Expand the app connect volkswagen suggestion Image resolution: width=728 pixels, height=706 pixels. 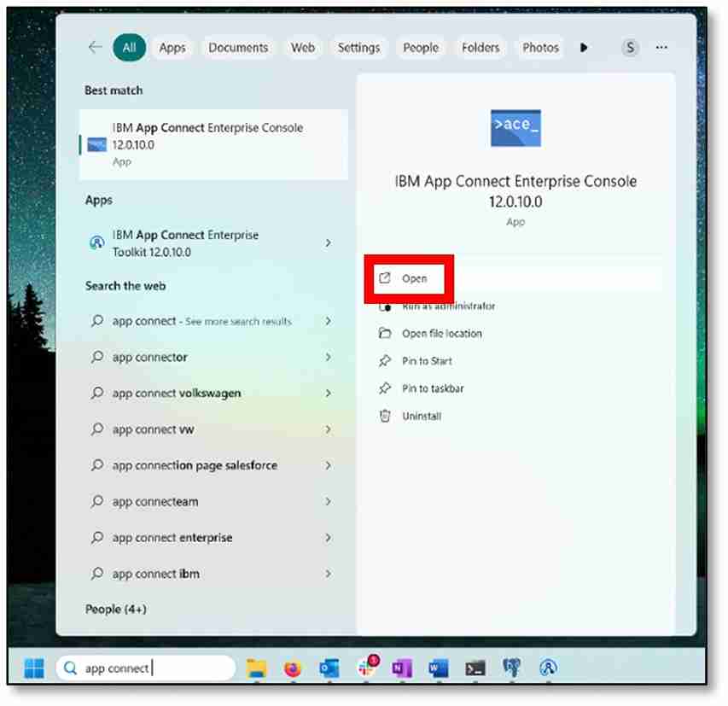[x=327, y=393]
